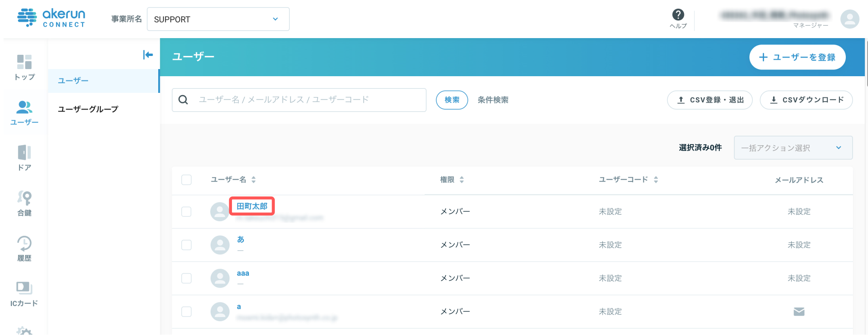This screenshot has width=868, height=335.
Task: Sort by ユーザー名 column arrows
Action: tap(253, 180)
